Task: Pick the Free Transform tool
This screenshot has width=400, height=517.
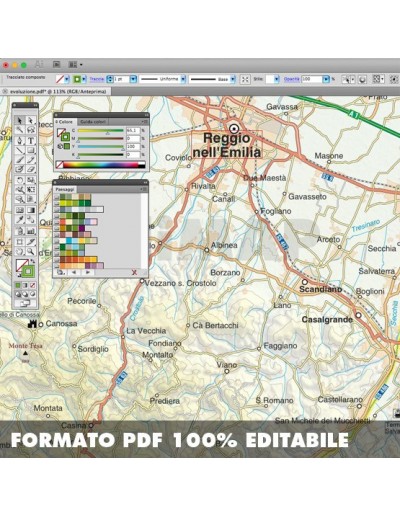Action: (x=31, y=190)
